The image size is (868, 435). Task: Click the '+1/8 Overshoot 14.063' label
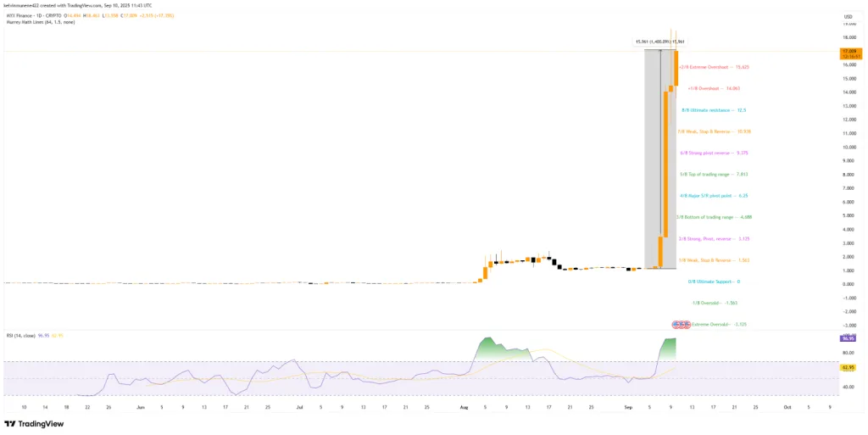(714, 88)
